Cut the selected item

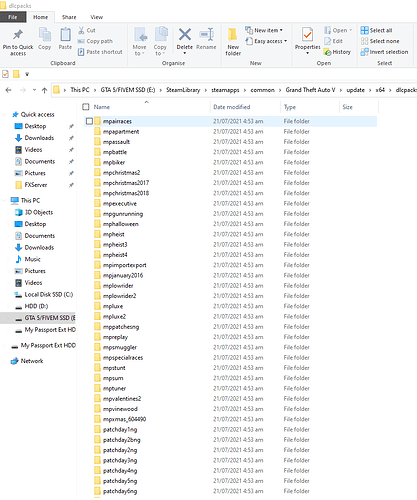coord(86,30)
